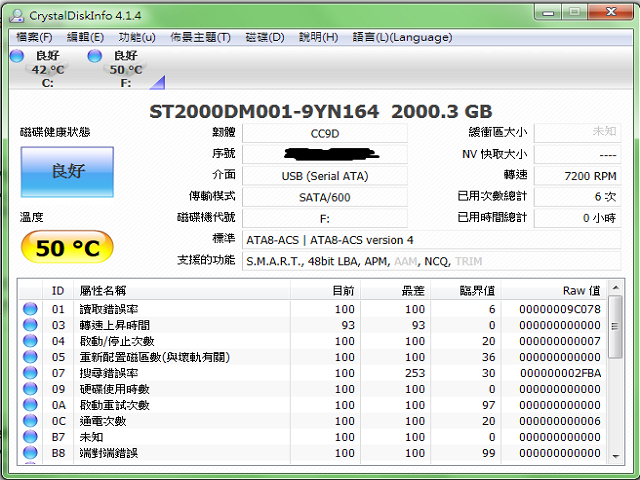Viewport: 640px width, 480px height.
Task: Click raw value 000000000006 in row 0C
Action: tap(560, 421)
